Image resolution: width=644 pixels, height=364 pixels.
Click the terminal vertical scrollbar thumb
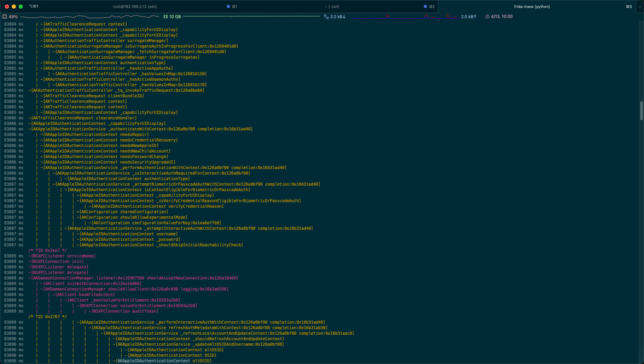coord(641,111)
